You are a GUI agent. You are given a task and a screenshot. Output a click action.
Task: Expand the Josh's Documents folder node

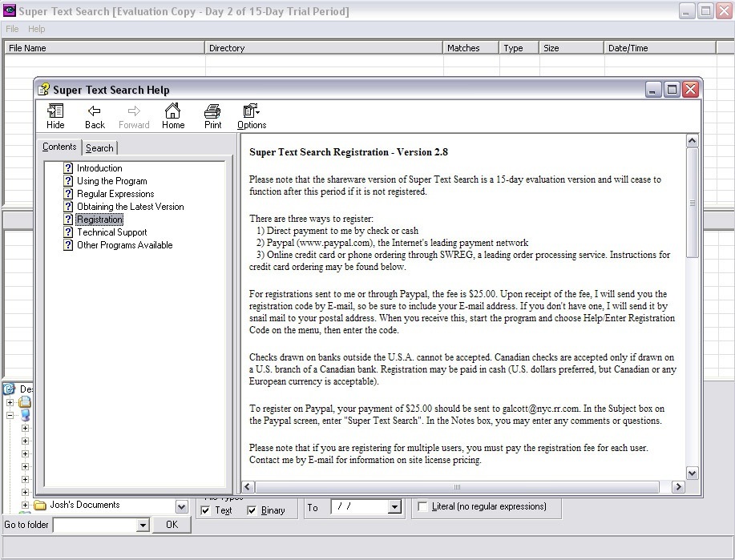tap(26, 505)
